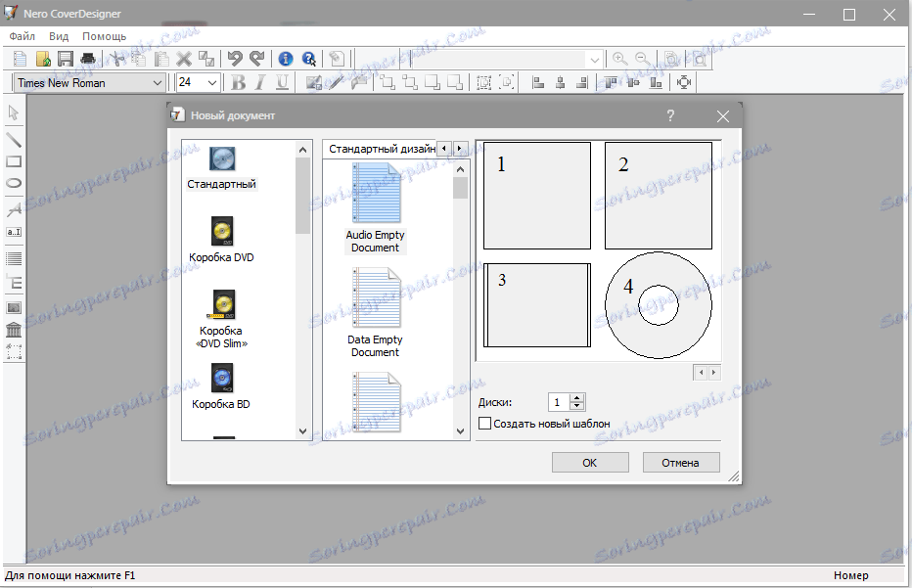Close the Новый документ dialog
The height and width of the screenshot is (588, 912).
click(x=723, y=116)
